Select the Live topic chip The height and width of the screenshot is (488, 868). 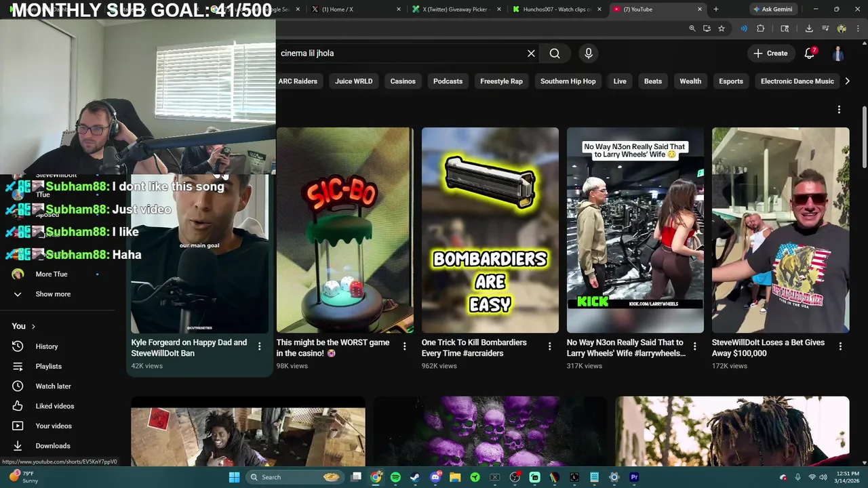[x=620, y=81]
